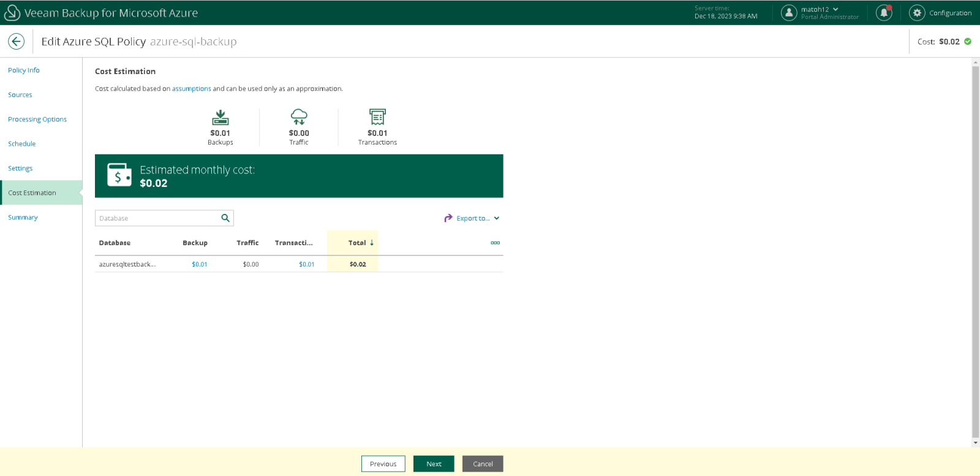
Task: Open Processing Options step
Action: (37, 119)
